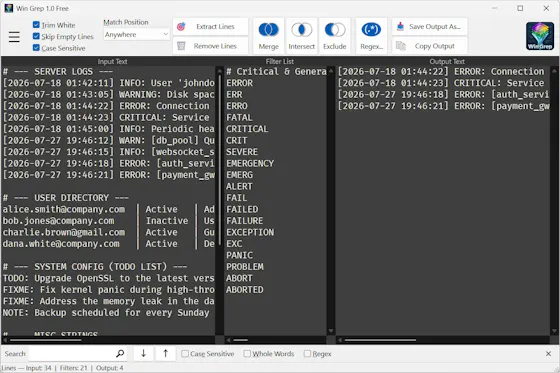
Task: Click Save Output As button
Action: click(430, 26)
